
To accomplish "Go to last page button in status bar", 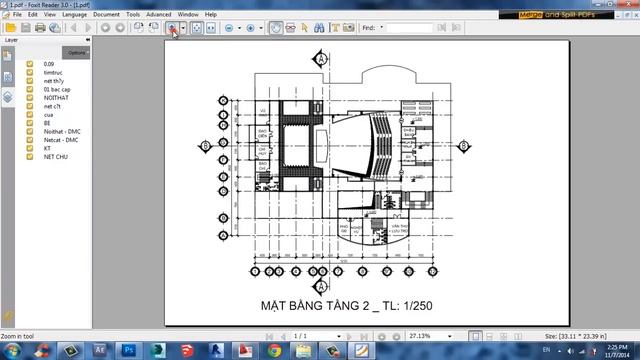I will tap(364, 336).
